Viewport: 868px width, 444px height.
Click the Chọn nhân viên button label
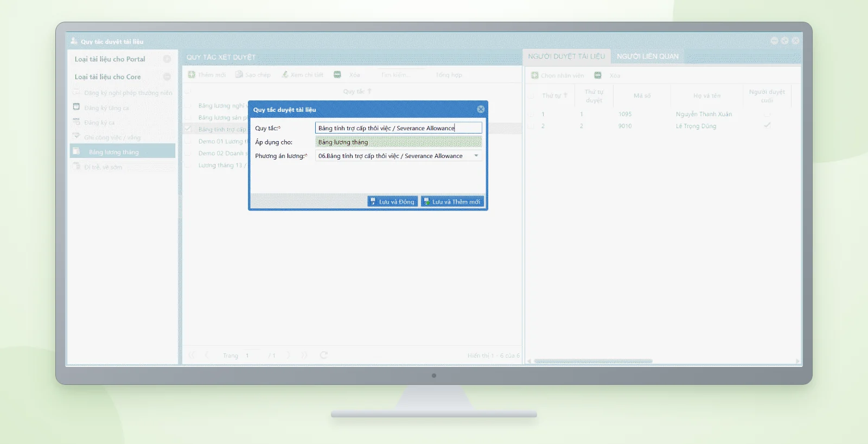click(563, 75)
